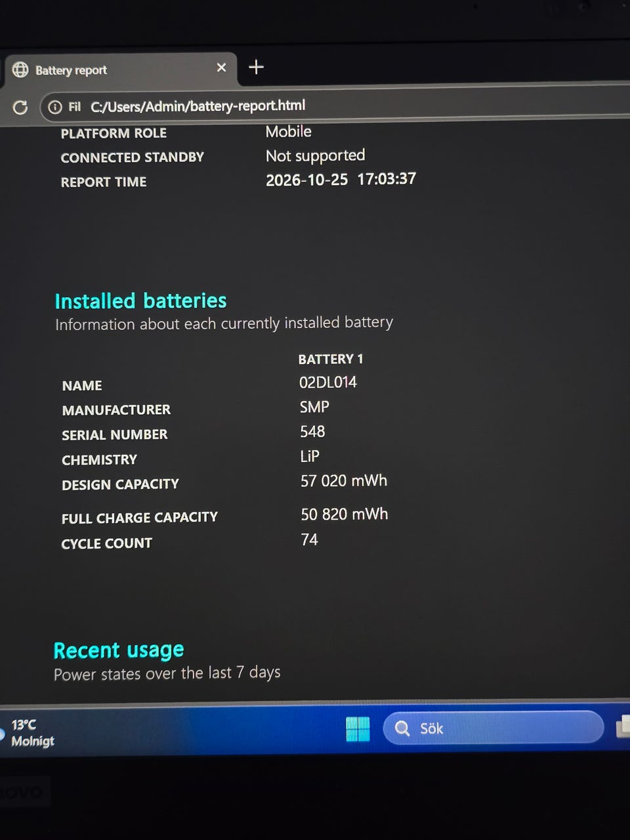630x840 pixels.
Task: Click the value 57 020 mWh
Action: [x=344, y=481]
